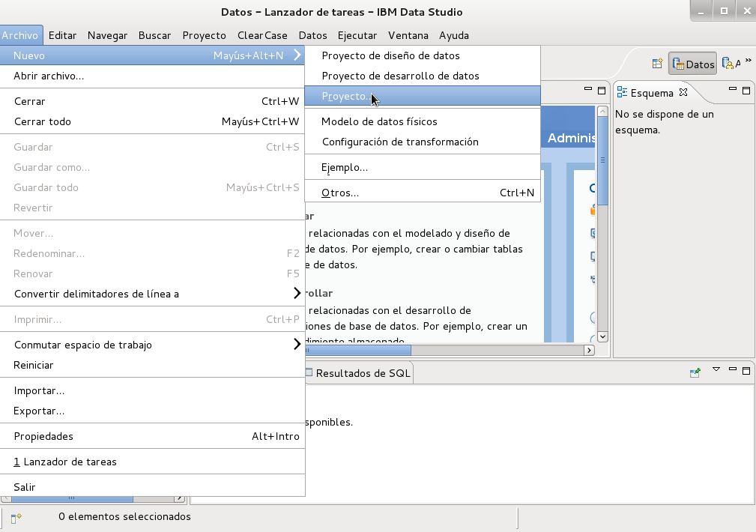Screen dimensions: 756x532
Task: Click Reiniciar in the Archivo menu
Action: [x=152, y=365]
